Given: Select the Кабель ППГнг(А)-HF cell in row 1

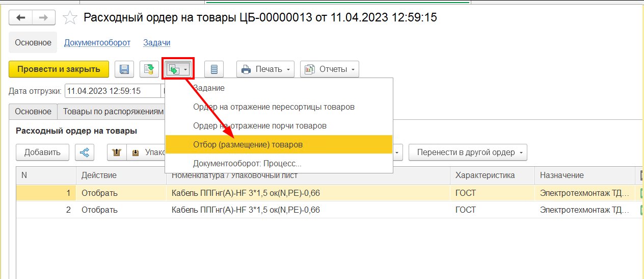Looking at the screenshot, I should (x=308, y=193).
